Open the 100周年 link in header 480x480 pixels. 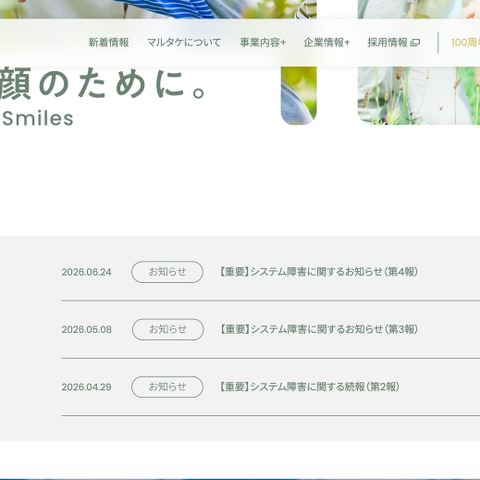click(x=465, y=43)
